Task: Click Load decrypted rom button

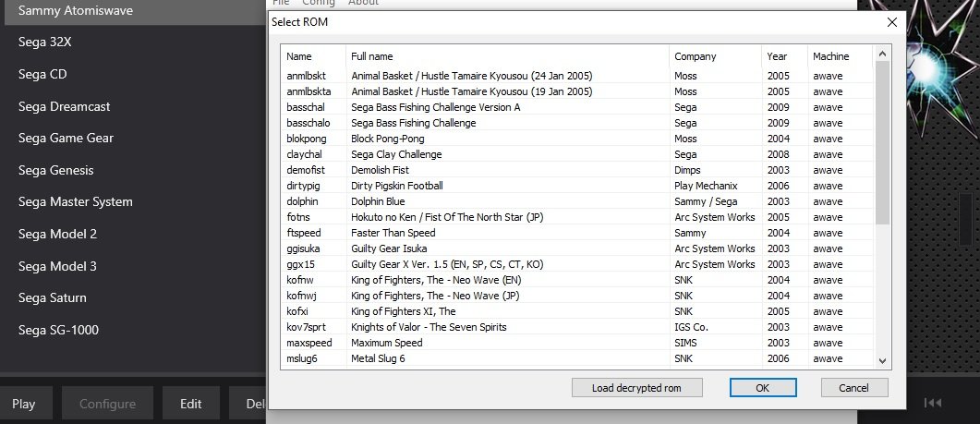Action: click(637, 388)
